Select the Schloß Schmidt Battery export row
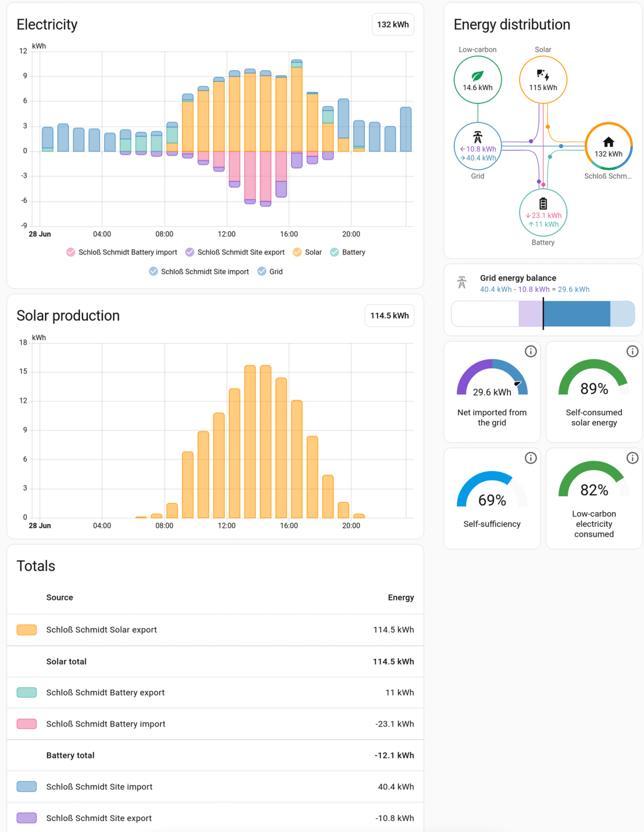 click(x=215, y=693)
